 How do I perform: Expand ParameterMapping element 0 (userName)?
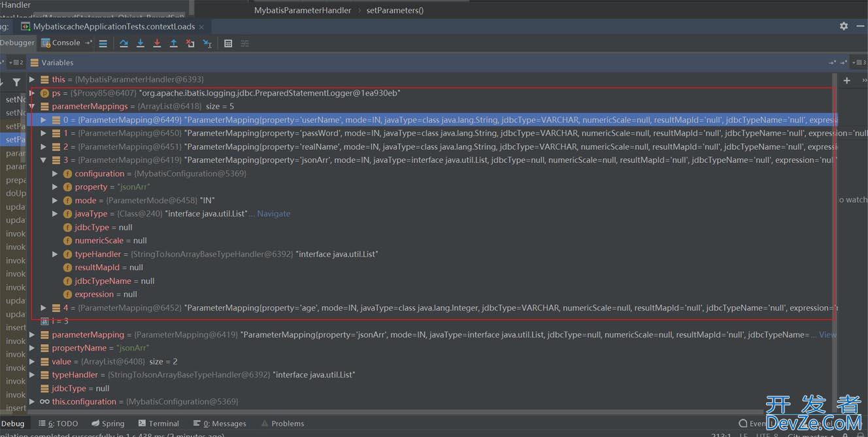click(43, 120)
